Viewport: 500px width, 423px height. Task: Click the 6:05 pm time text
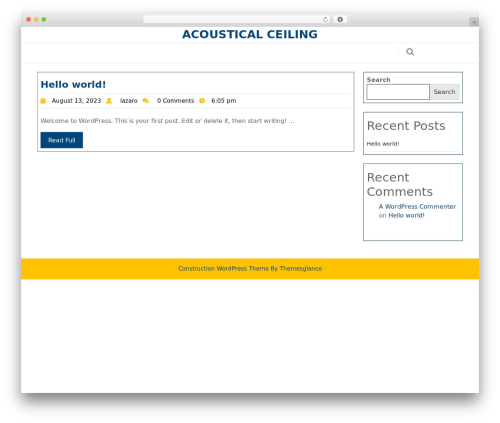pos(224,101)
